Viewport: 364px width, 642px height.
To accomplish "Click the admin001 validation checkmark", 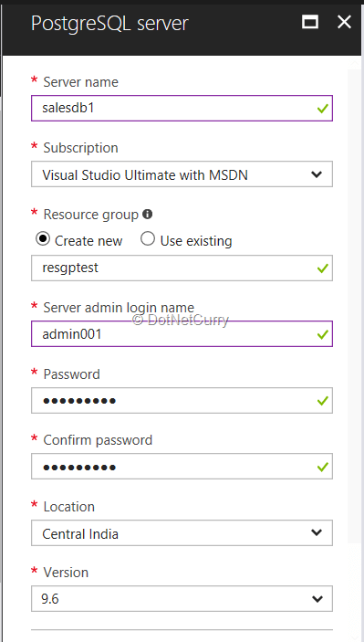I will pos(323,334).
